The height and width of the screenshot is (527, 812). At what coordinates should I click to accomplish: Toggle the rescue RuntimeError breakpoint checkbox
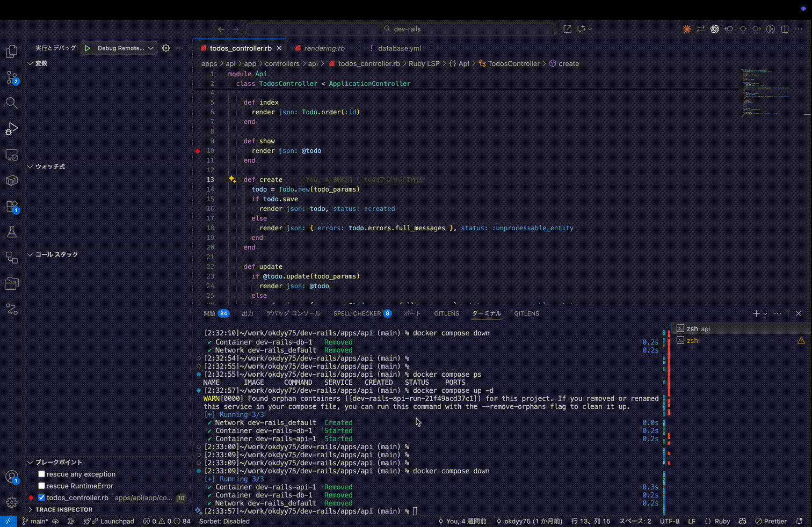tap(41, 485)
